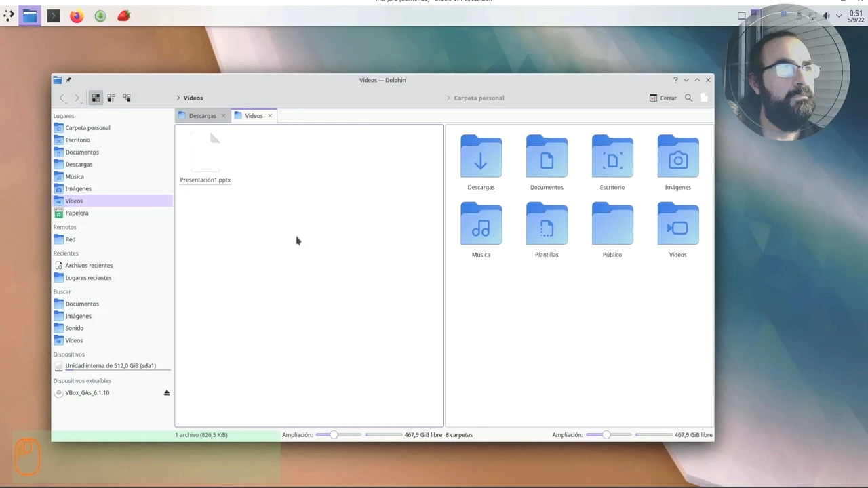Open the Público folder icon in right pane
The width and height of the screenshot is (868, 488).
[x=612, y=224]
